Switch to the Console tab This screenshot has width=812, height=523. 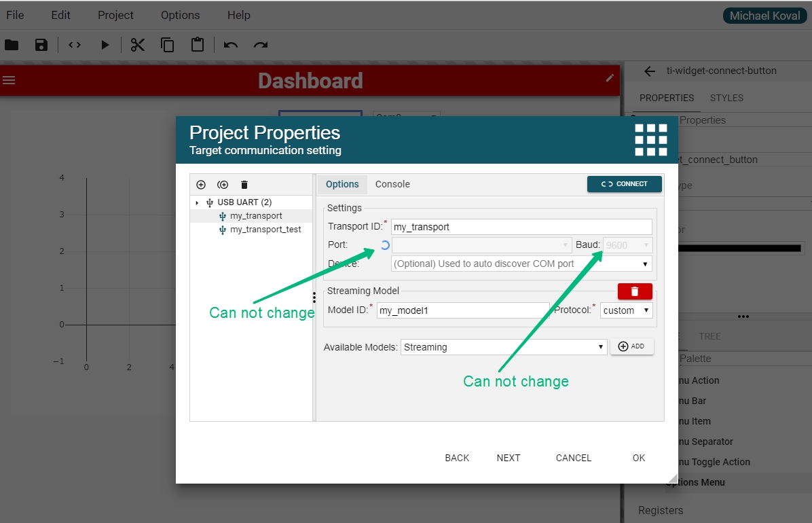(x=392, y=184)
